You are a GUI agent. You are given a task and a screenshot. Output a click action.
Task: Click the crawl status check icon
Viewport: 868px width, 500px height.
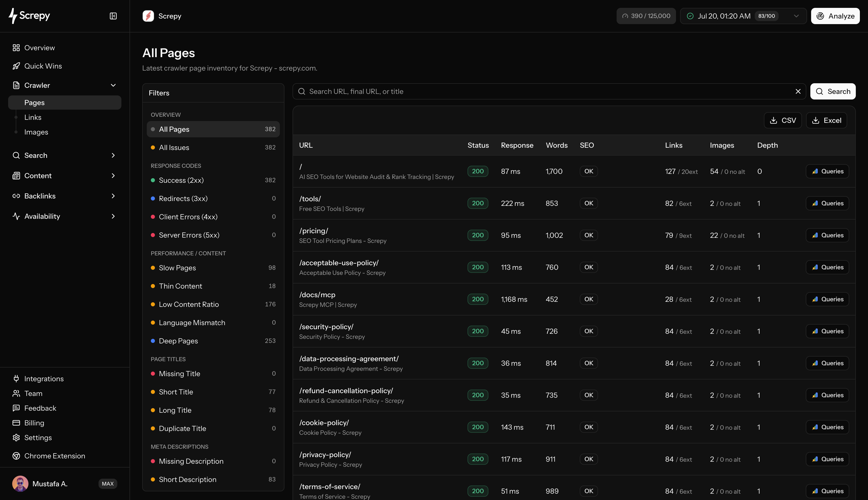(690, 16)
